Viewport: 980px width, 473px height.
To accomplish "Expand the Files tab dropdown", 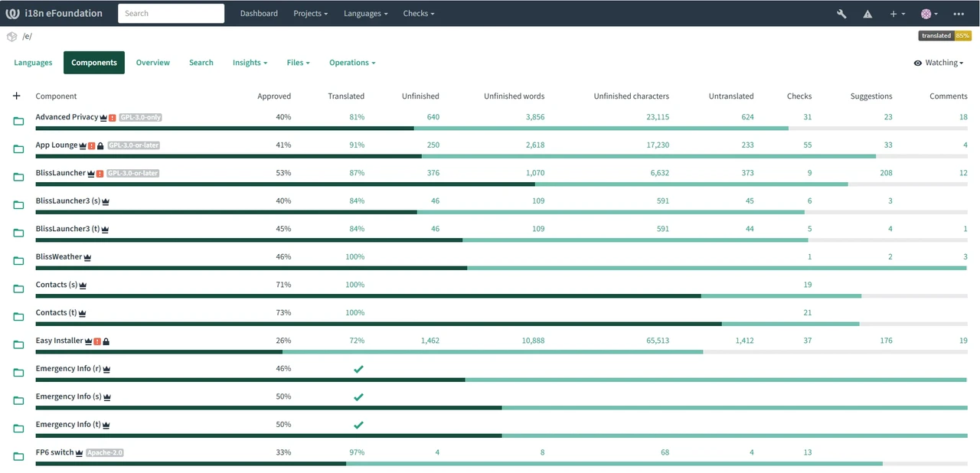I will click(x=298, y=63).
